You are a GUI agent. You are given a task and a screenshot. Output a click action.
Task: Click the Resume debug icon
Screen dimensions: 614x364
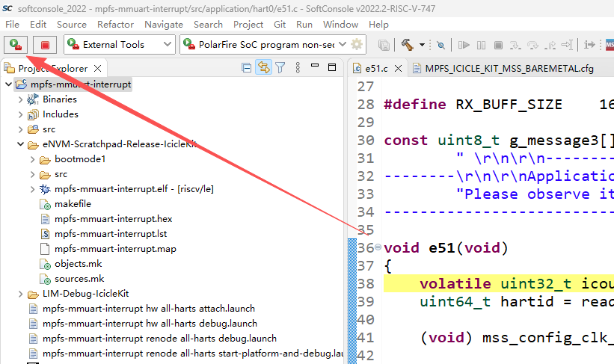[464, 45]
